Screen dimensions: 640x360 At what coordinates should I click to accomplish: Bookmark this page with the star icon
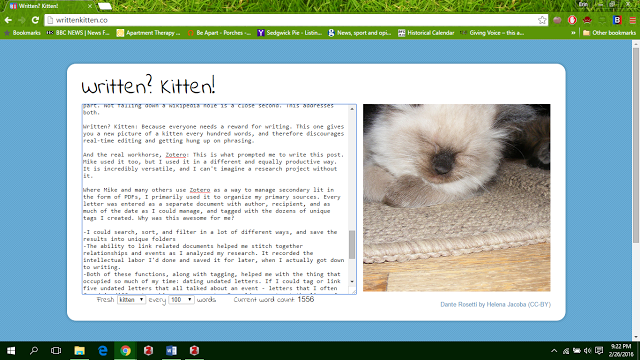[x=542, y=20]
